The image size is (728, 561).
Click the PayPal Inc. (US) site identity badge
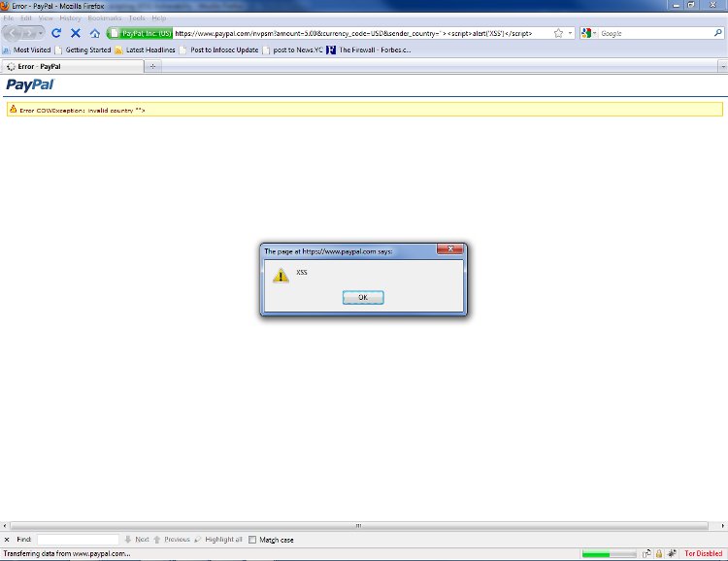click(x=141, y=33)
